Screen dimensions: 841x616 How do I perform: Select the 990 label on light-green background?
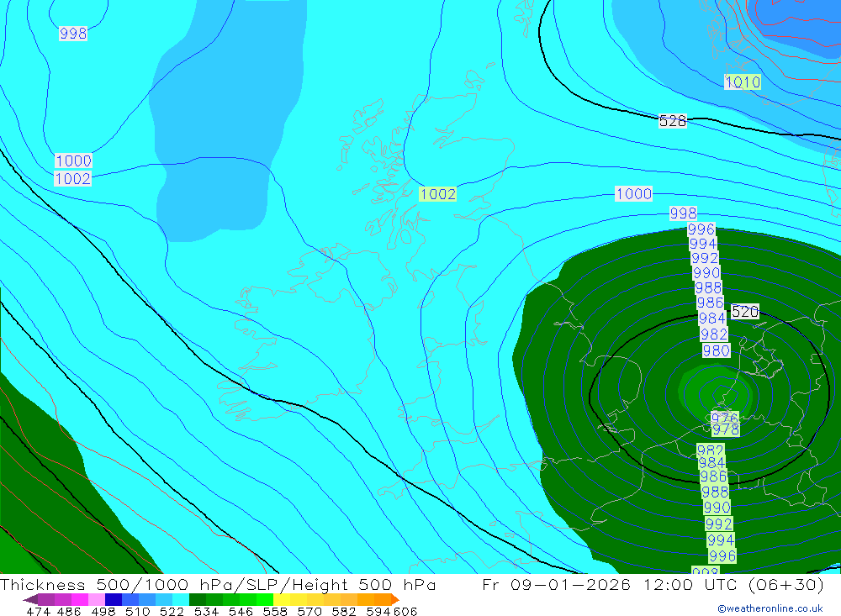[717, 507]
